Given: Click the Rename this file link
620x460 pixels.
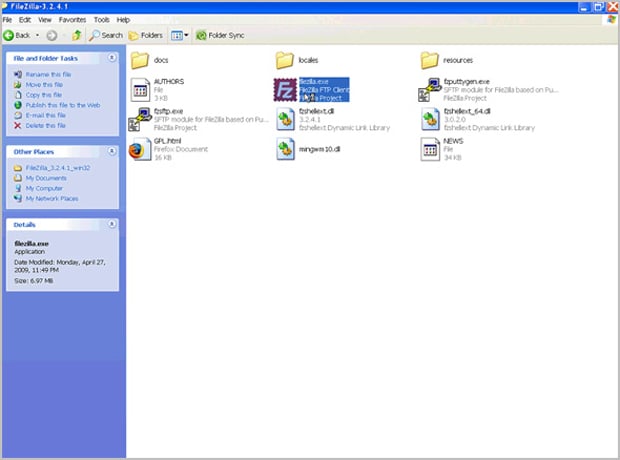Looking at the screenshot, I should pyautogui.click(x=47, y=74).
